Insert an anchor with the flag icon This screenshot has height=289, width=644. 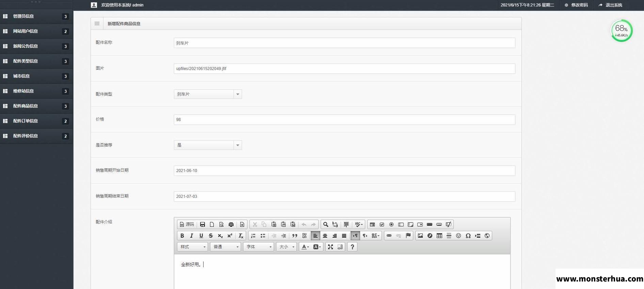408,236
